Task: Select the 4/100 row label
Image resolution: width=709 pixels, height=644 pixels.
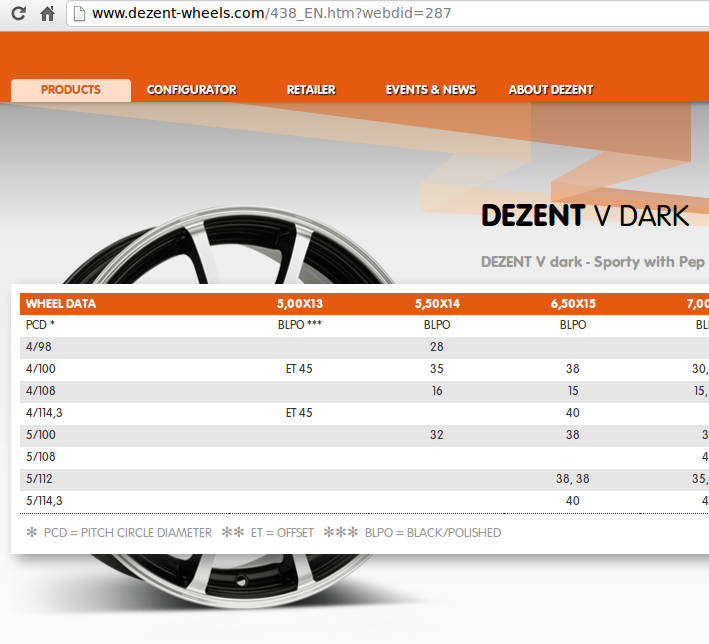Action: [41, 369]
